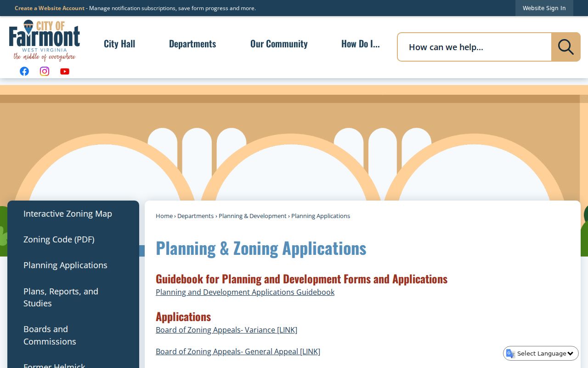Click the 'How can we help' search field

pyautogui.click(x=475, y=47)
